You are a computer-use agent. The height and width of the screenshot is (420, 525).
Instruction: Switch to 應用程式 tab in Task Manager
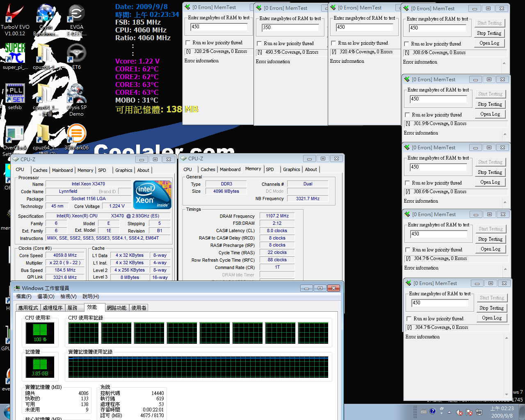point(28,308)
